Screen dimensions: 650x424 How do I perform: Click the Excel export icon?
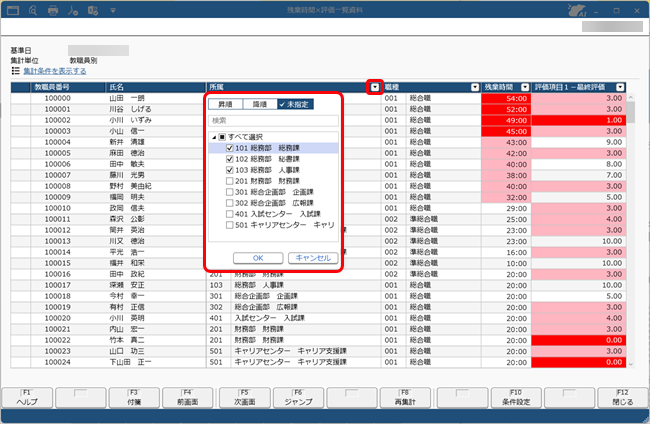pyautogui.click(x=93, y=10)
